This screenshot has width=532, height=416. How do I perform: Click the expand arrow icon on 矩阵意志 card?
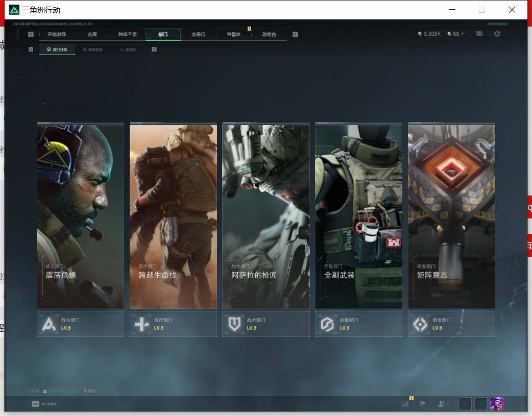point(414,258)
